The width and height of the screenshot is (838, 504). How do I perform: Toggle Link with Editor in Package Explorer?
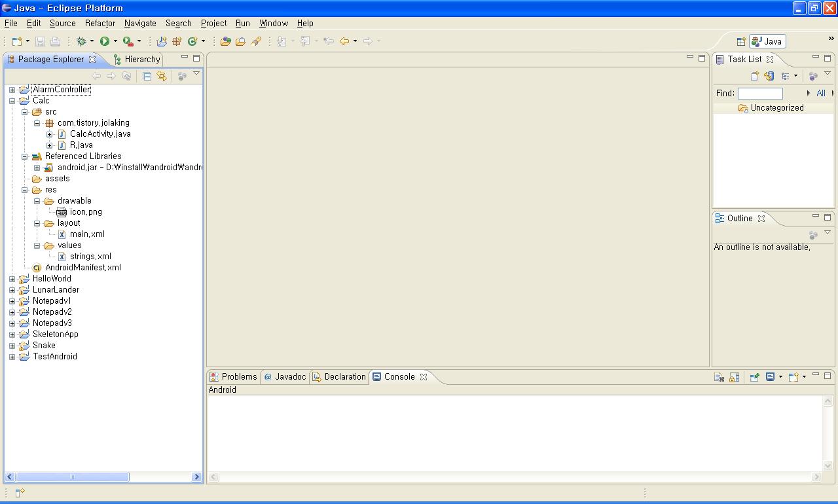point(162,77)
